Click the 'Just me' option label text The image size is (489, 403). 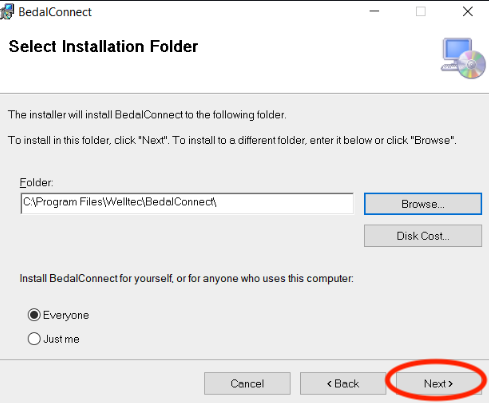61,339
